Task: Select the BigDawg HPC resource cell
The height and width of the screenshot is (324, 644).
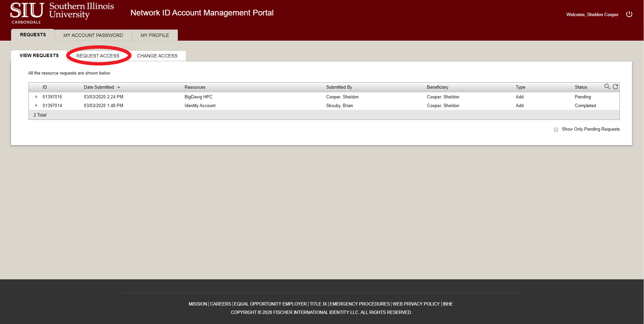Action: pyautogui.click(x=198, y=97)
